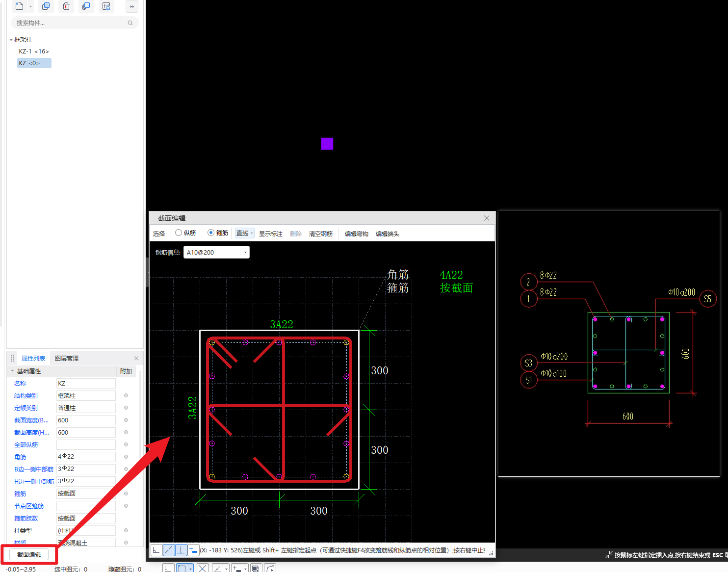Toggle orthogonal mode icon in section editor
The width and height of the screenshot is (728, 572).
pos(156,550)
